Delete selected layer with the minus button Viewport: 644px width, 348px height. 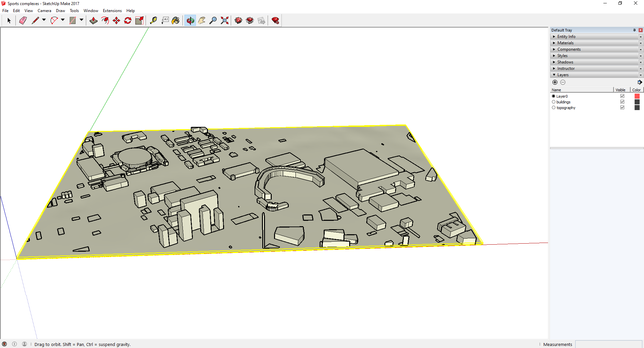tap(563, 82)
